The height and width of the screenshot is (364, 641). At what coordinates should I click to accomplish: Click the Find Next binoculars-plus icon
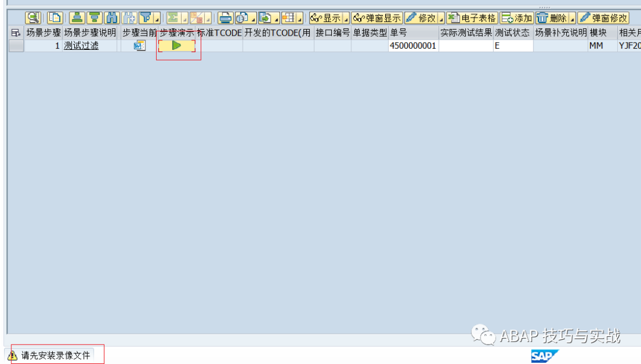pyautogui.click(x=129, y=18)
